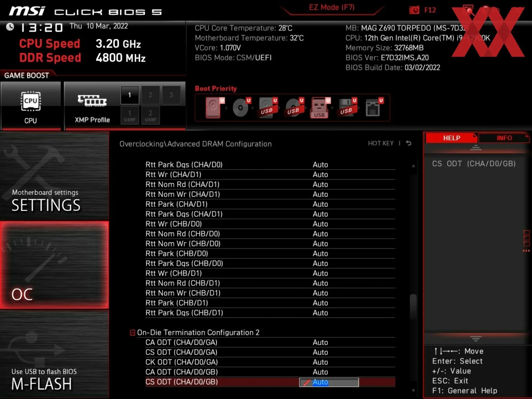Select the optical disc boot priority icon
Viewport: 532px width, 399px height.
[241, 108]
